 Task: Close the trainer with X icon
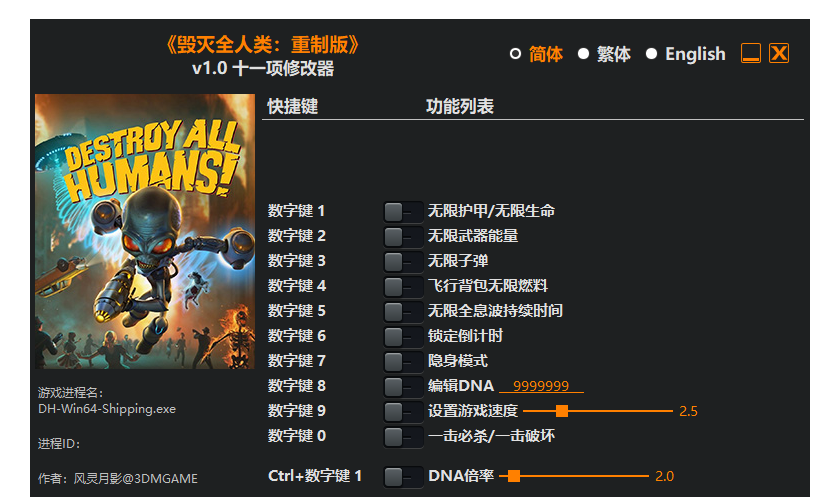coord(779,53)
